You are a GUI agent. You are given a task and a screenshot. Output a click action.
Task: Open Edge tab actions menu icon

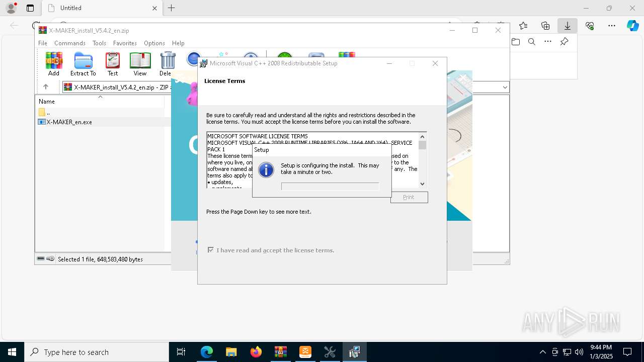(30, 8)
